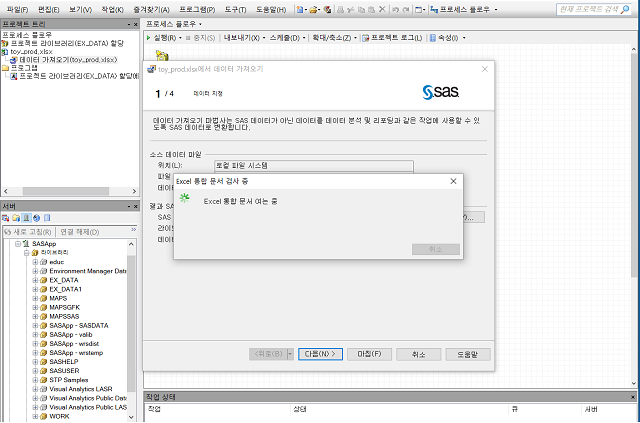Viewport: 640px width, 423px height.
Task: Click the window layout toolbar icon
Action: 418,9
